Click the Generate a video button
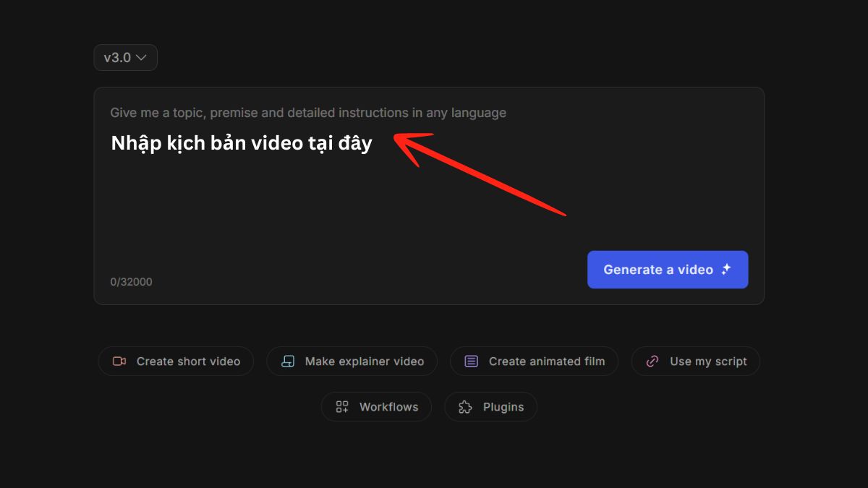Viewport: 868px width, 488px height. [x=668, y=270]
